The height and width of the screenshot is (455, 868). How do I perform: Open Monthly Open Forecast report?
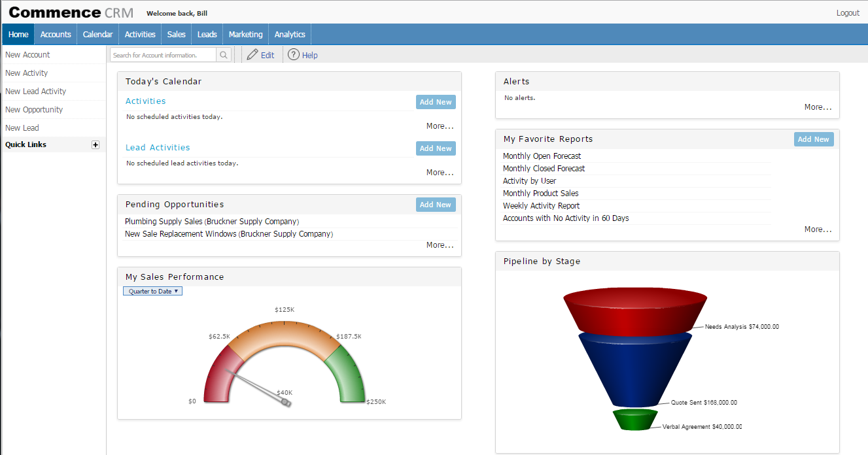(x=542, y=156)
